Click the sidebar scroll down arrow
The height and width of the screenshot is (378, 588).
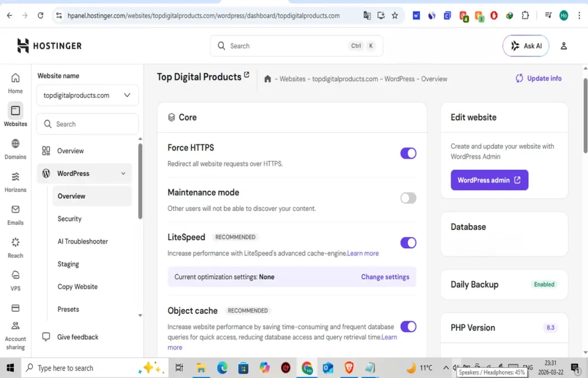click(x=140, y=315)
